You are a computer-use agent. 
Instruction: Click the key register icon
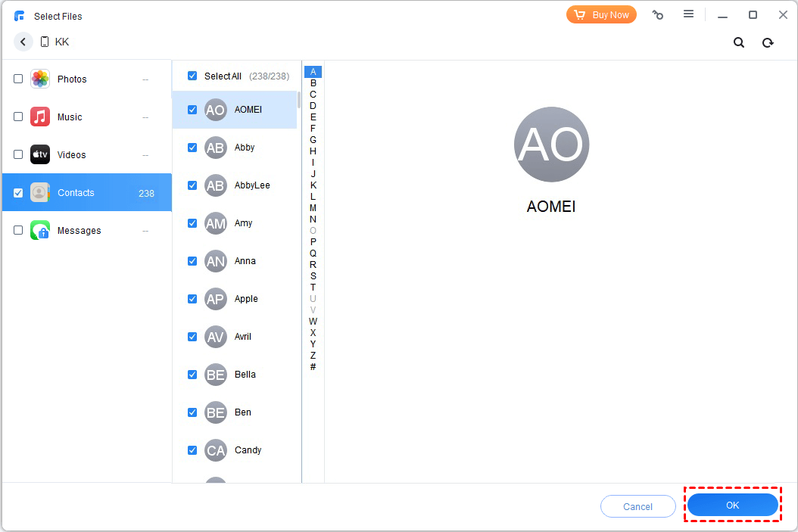[657, 15]
